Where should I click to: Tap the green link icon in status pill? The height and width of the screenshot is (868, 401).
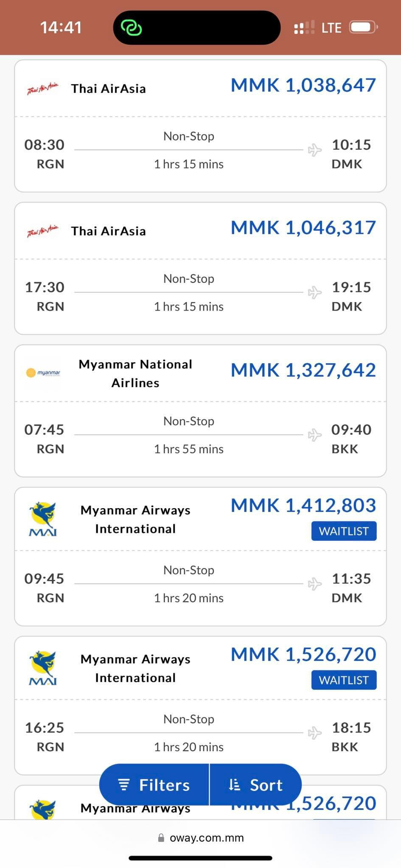coord(132,28)
